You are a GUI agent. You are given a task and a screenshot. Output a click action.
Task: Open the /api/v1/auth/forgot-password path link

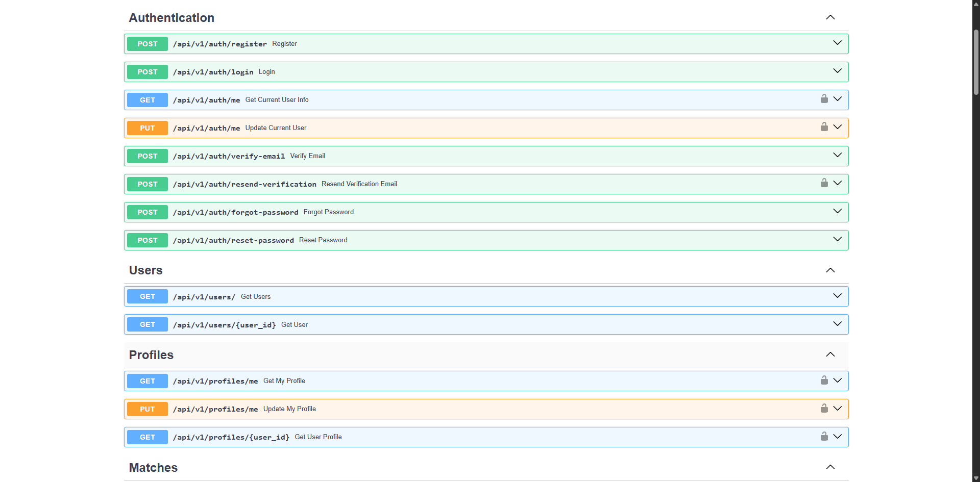coord(236,213)
